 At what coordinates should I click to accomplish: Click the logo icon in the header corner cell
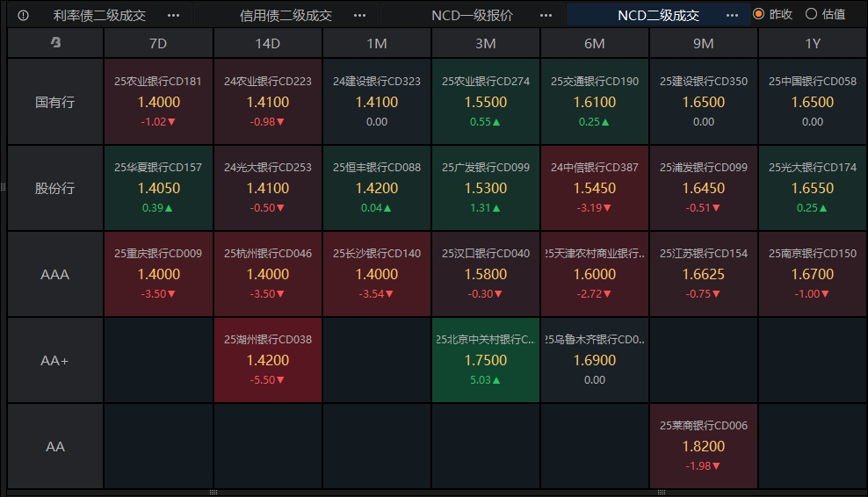(55, 43)
